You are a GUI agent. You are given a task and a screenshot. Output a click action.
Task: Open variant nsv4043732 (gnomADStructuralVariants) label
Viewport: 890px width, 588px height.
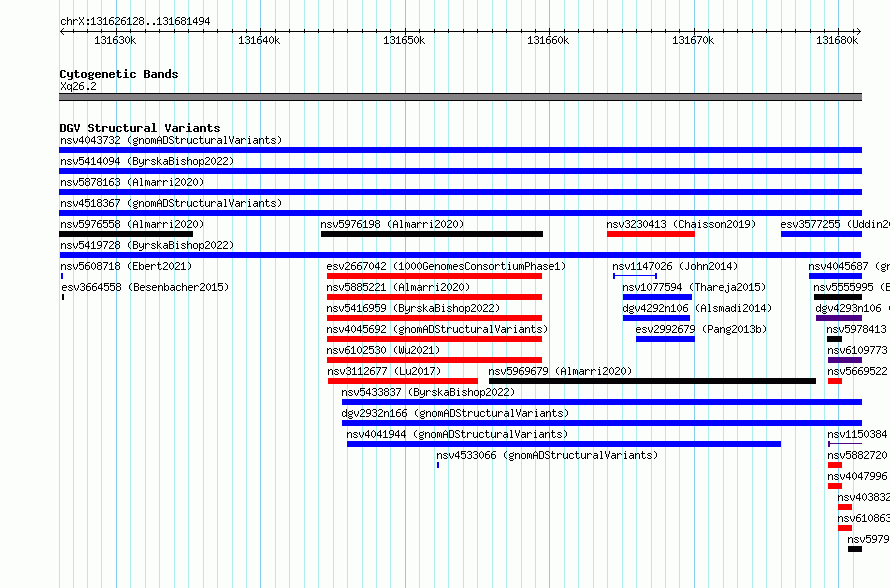pos(171,140)
